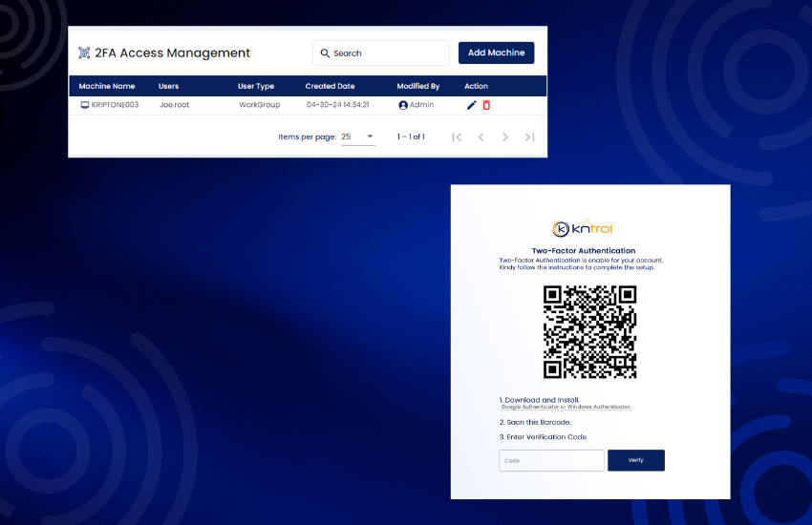Select the KRIPTONE003 machine name cell
The width and height of the screenshot is (812, 525).
115,105
